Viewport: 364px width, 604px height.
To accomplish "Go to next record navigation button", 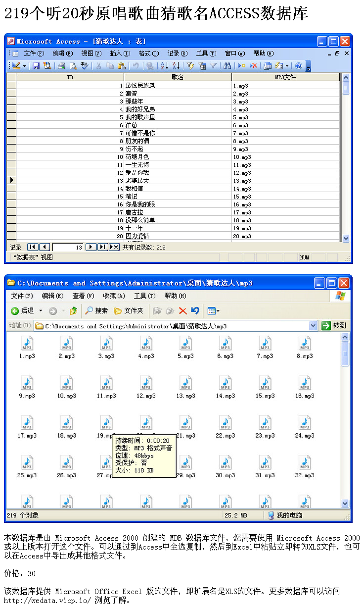I will pyautogui.click(x=91, y=247).
